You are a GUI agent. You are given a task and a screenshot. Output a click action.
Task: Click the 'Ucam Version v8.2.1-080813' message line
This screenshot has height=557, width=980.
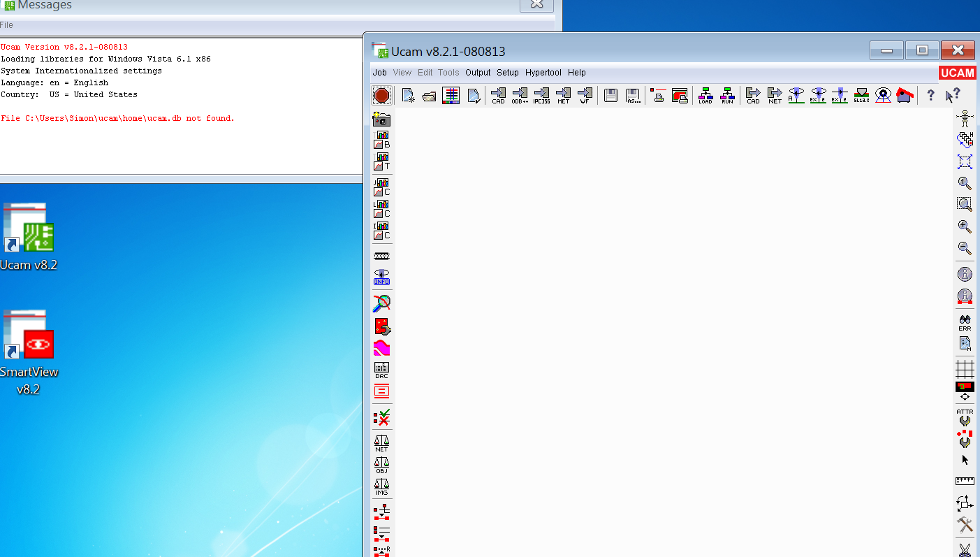64,47
